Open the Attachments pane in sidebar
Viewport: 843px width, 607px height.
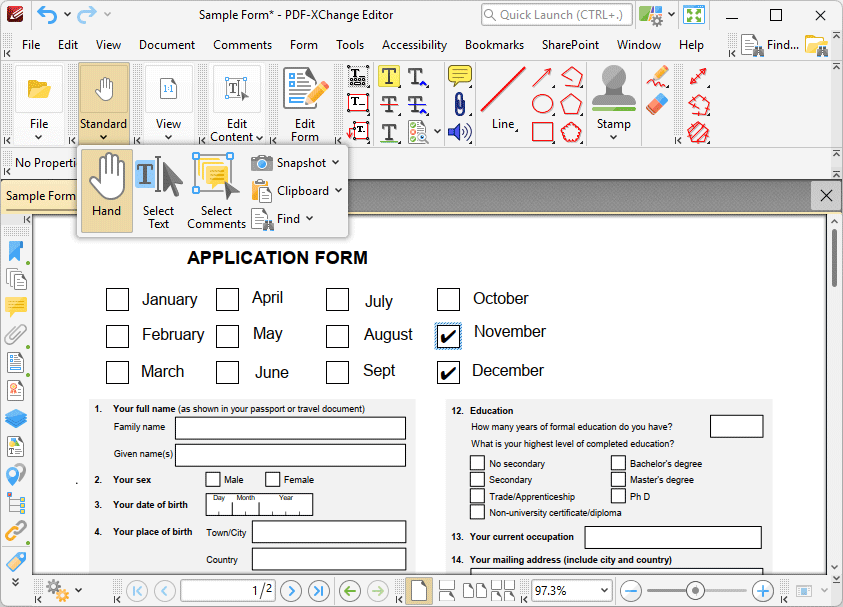pos(16,334)
